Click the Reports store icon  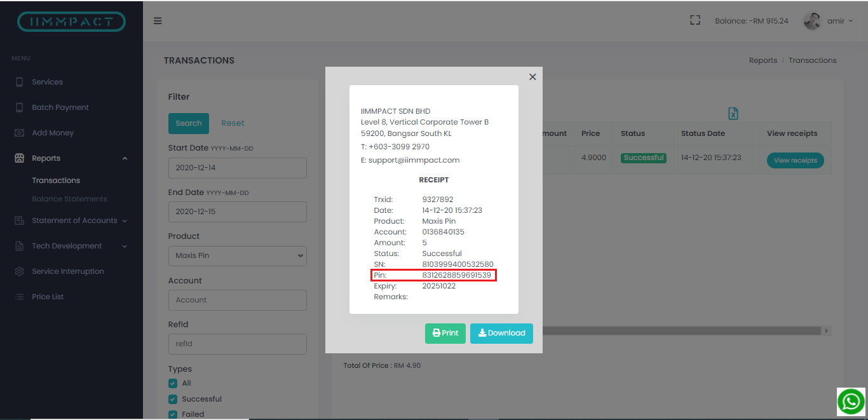[19, 158]
